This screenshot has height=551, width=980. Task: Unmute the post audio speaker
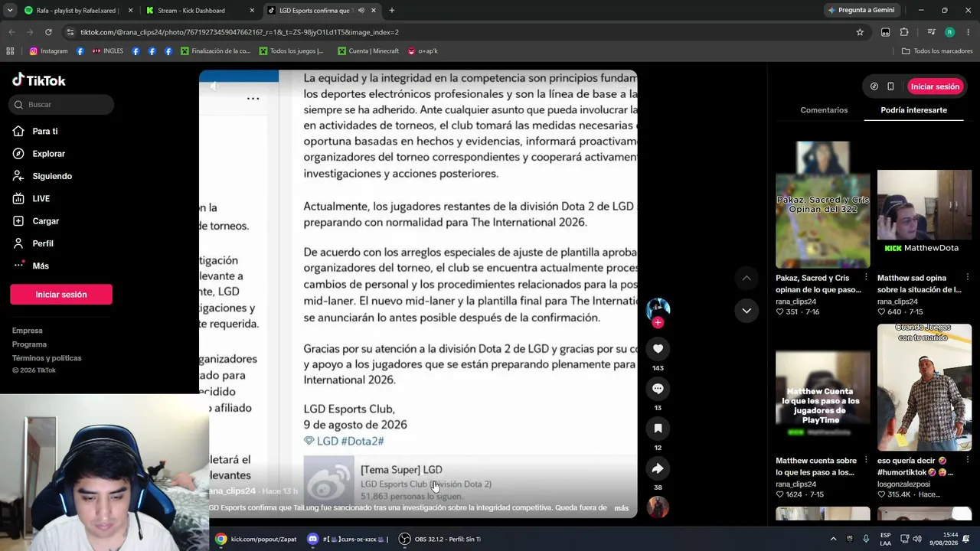tap(214, 86)
